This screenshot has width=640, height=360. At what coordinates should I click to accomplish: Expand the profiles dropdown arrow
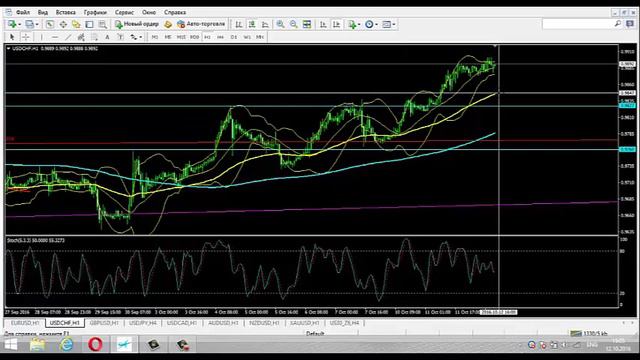37,24
